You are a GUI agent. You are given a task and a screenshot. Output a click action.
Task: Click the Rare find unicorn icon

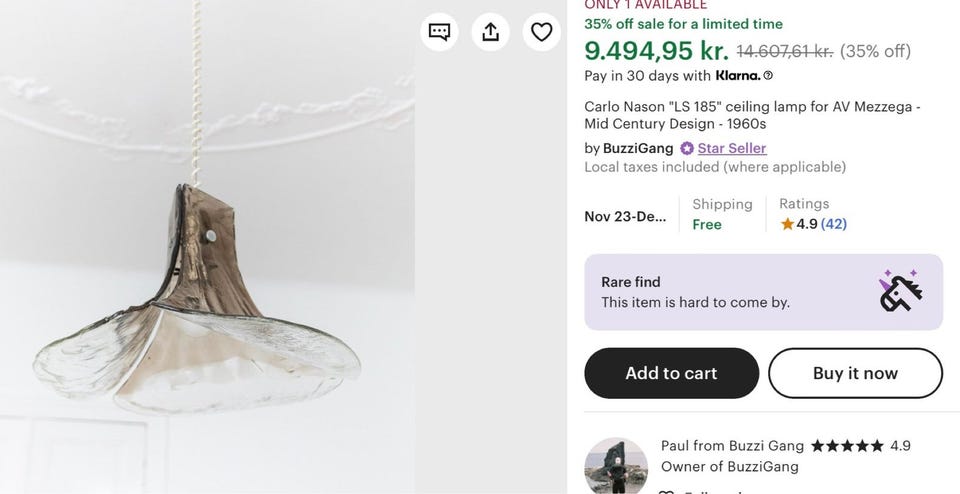[x=899, y=291]
